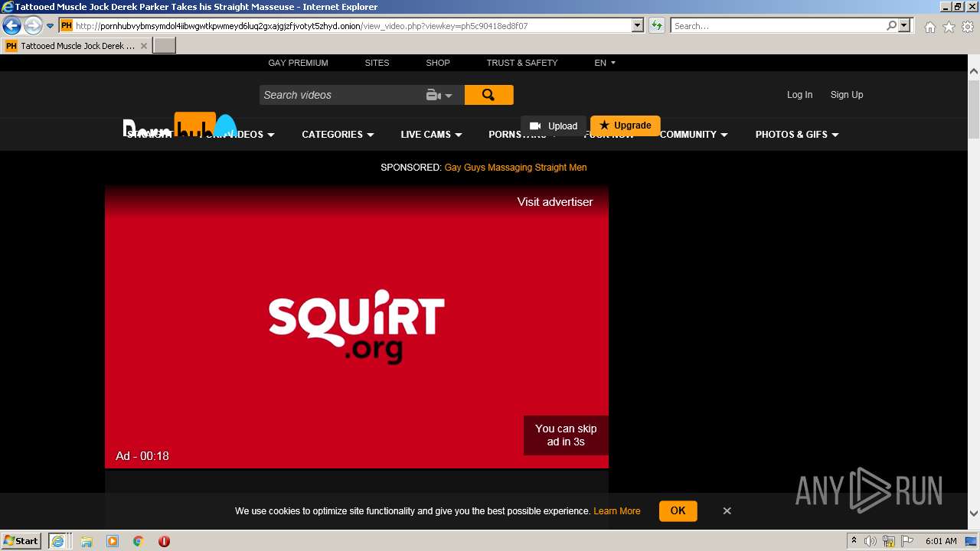Image resolution: width=980 pixels, height=551 pixels.
Task: Click the orange Upgrade button
Action: tap(625, 126)
